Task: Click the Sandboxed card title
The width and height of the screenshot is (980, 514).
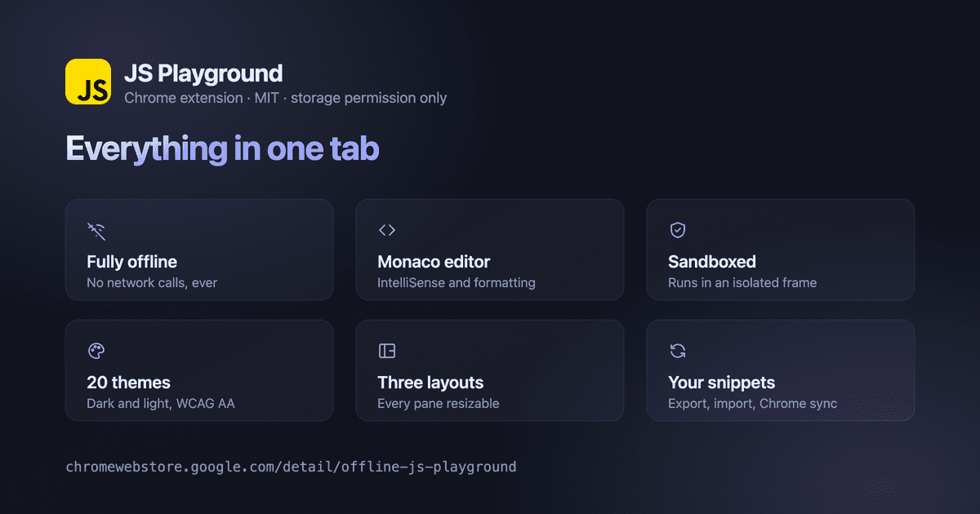Action: click(712, 262)
